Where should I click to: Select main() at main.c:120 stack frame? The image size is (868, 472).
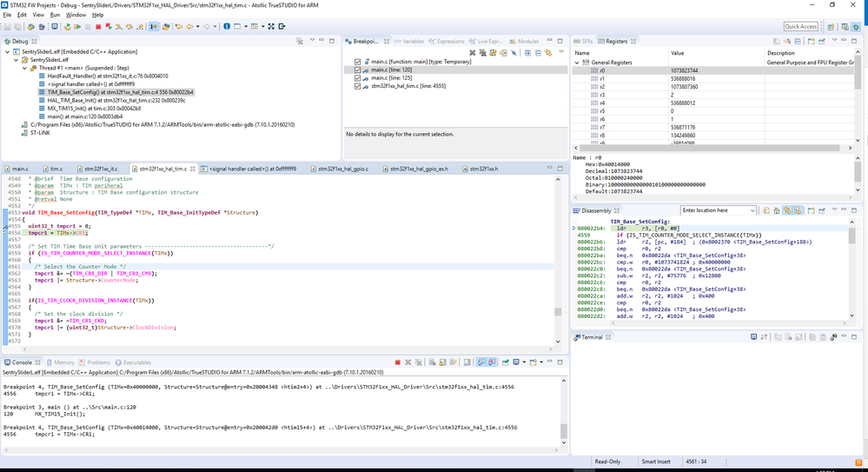84,116
